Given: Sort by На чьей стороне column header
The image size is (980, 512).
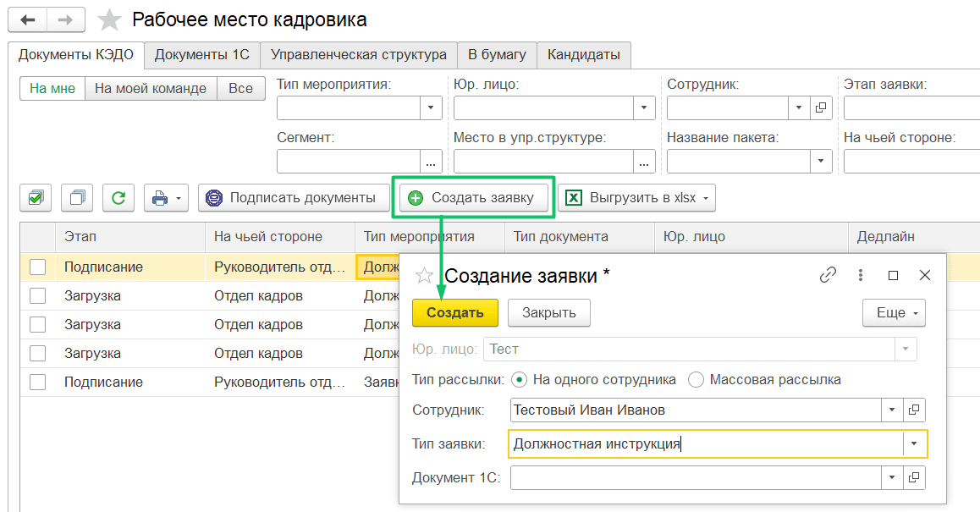Looking at the screenshot, I should [280, 237].
